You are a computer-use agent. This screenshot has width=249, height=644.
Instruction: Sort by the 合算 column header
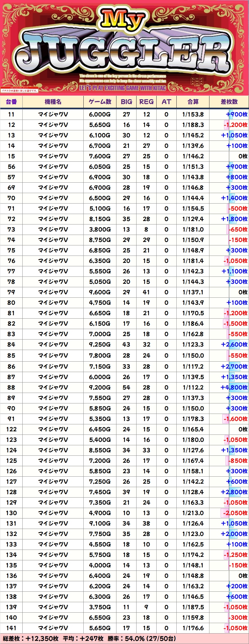point(193,102)
